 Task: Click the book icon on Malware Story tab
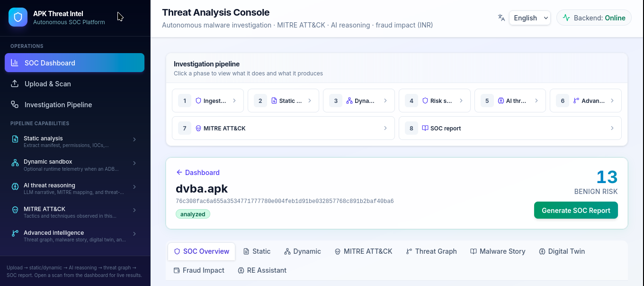tap(474, 251)
